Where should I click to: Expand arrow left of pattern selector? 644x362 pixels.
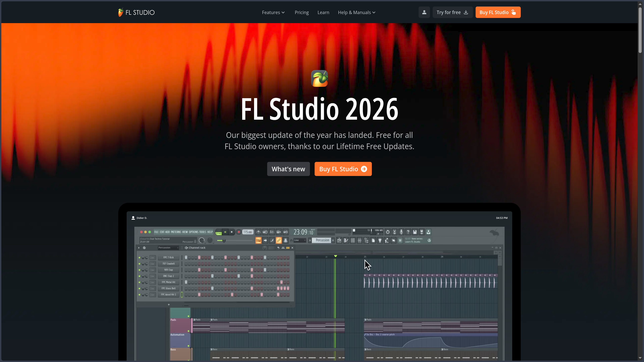coord(310,240)
